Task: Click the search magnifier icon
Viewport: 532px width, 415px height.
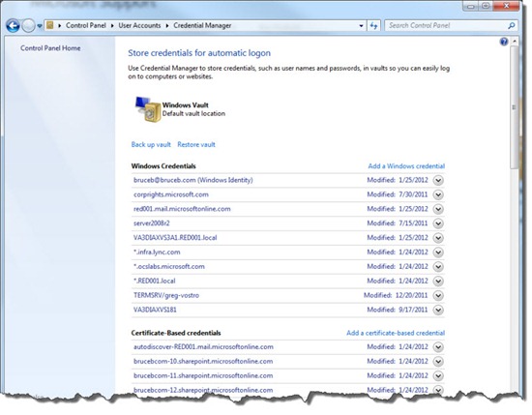Action: (512, 25)
